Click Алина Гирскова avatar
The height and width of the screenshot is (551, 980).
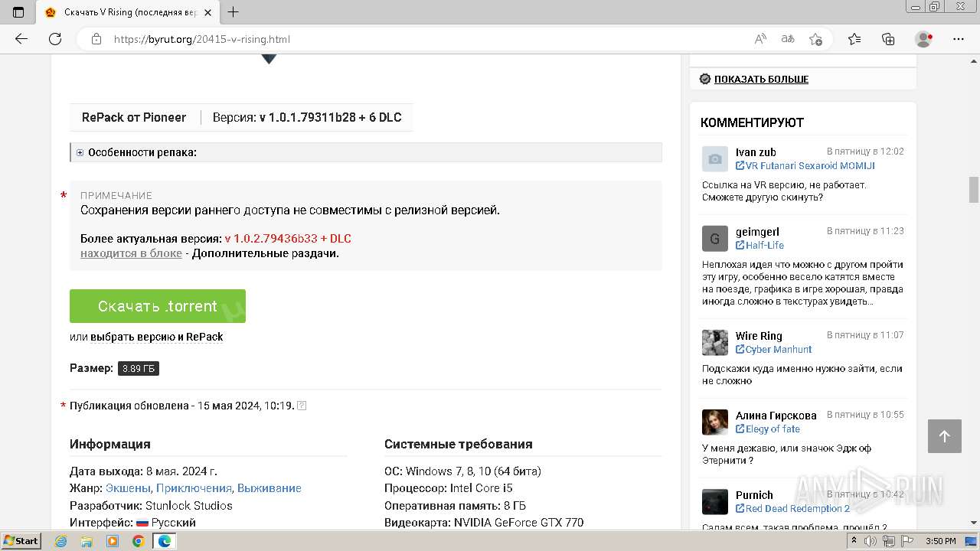(715, 422)
